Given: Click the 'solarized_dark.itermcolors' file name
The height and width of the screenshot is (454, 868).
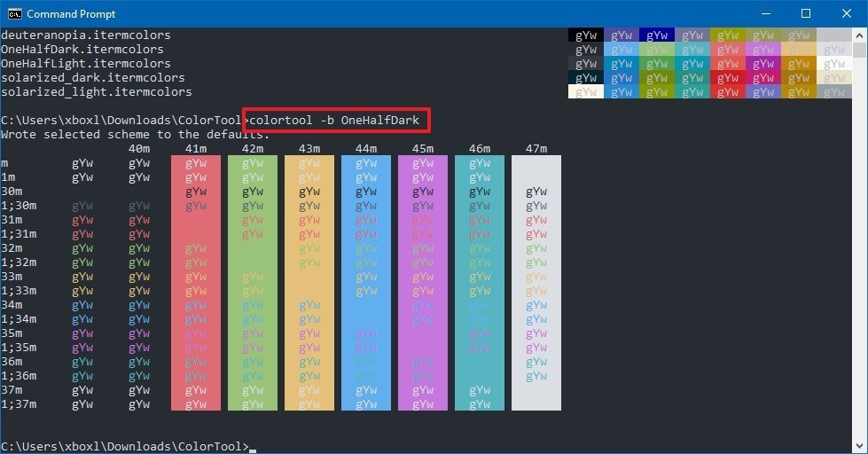Looking at the screenshot, I should tap(93, 78).
